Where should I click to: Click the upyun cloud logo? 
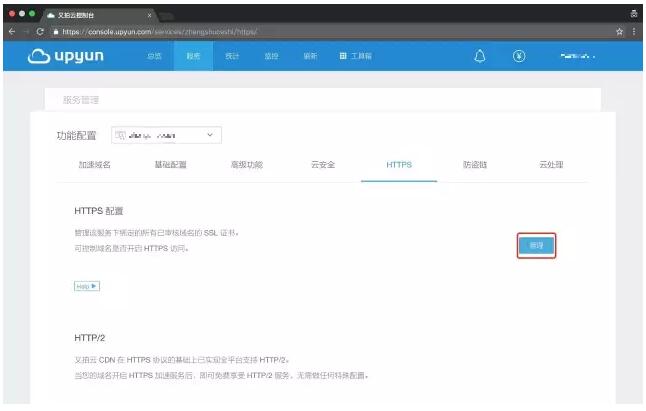pos(66,56)
